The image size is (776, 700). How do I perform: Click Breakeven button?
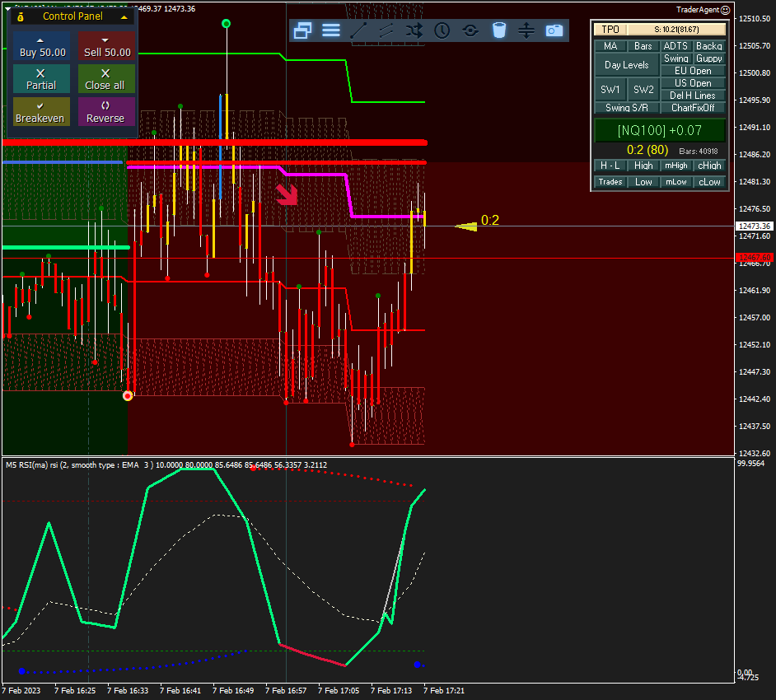pos(42,112)
